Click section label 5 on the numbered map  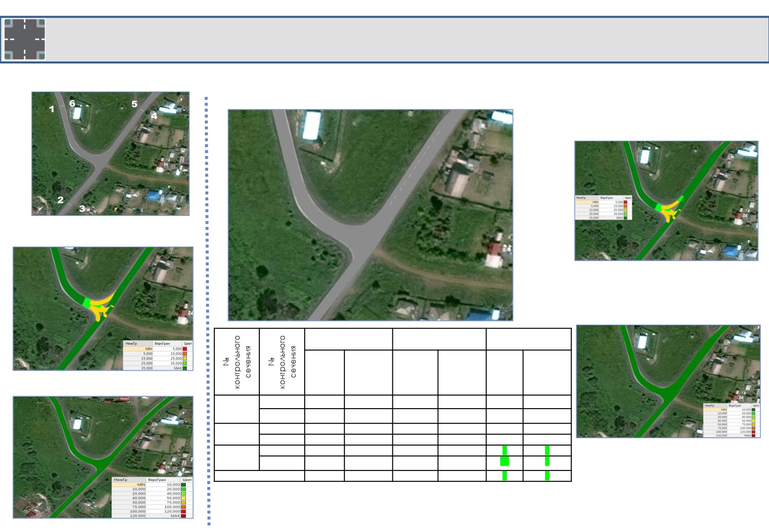(x=134, y=104)
